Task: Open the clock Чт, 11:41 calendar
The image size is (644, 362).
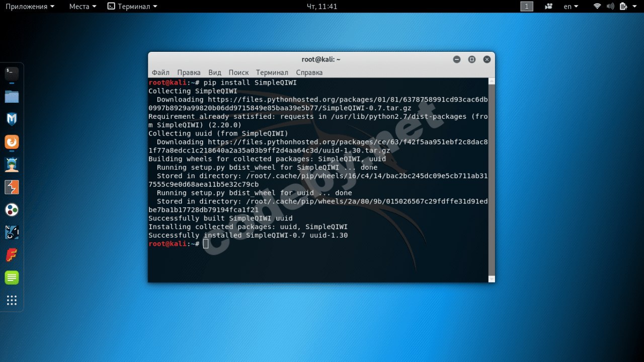Action: pyautogui.click(x=322, y=7)
